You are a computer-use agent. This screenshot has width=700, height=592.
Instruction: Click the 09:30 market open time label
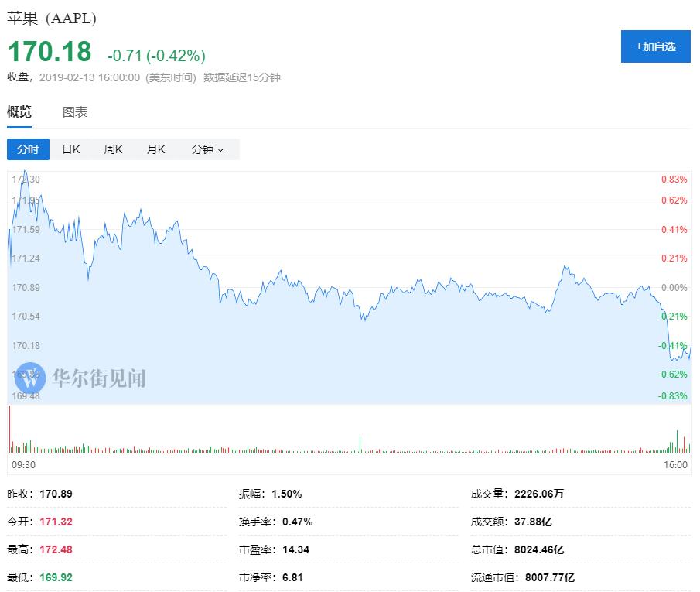pos(22,464)
